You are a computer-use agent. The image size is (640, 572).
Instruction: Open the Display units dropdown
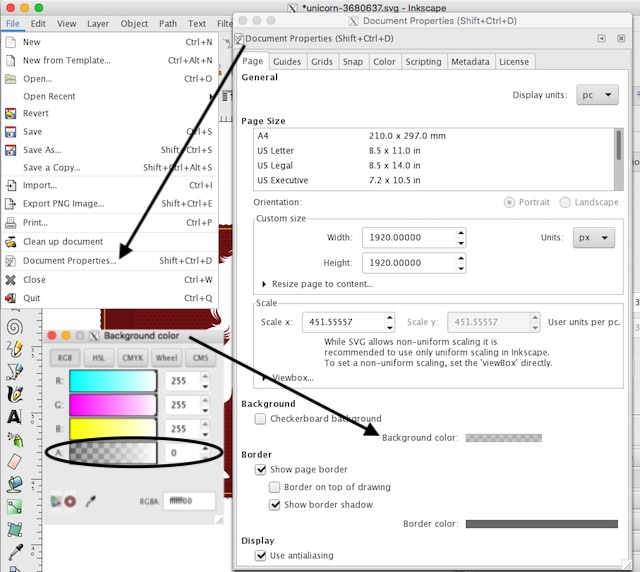tap(597, 95)
